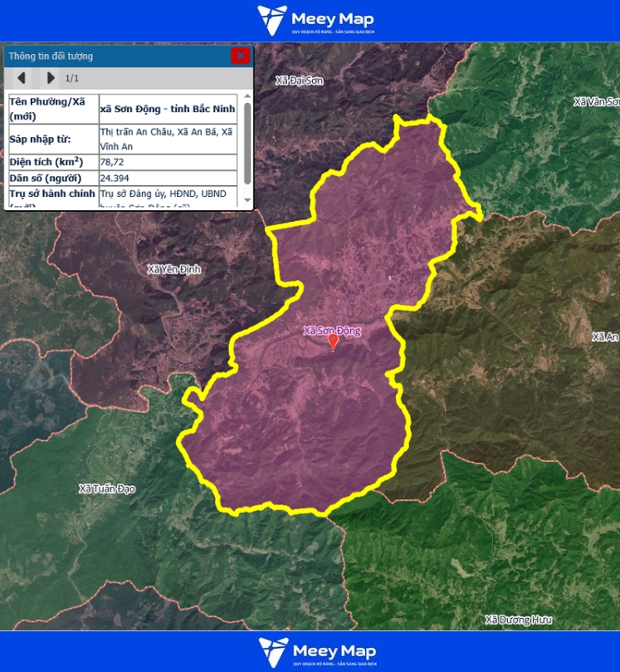Click the Meey Map logo in footer
620x672 pixels.
click(316, 652)
